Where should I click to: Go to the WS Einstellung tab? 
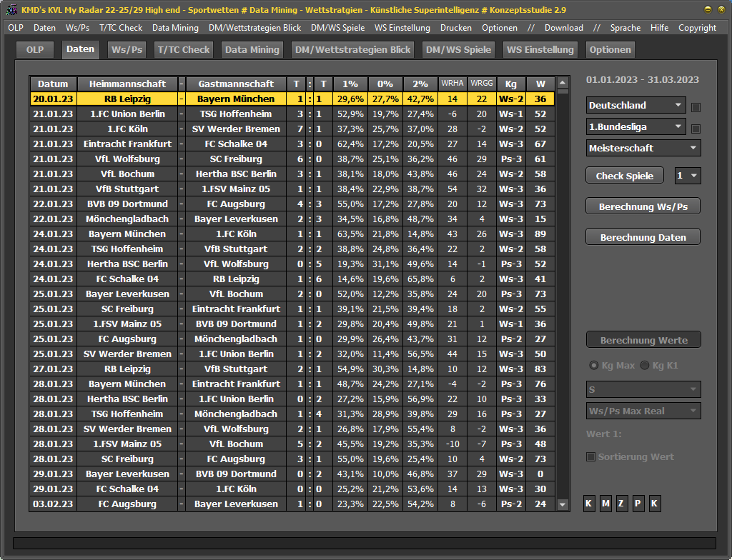tap(540, 50)
